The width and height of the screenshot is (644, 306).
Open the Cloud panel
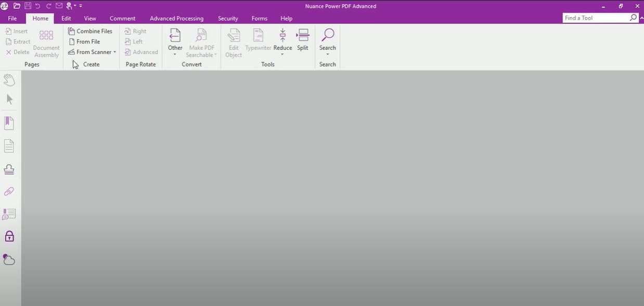tap(9, 259)
